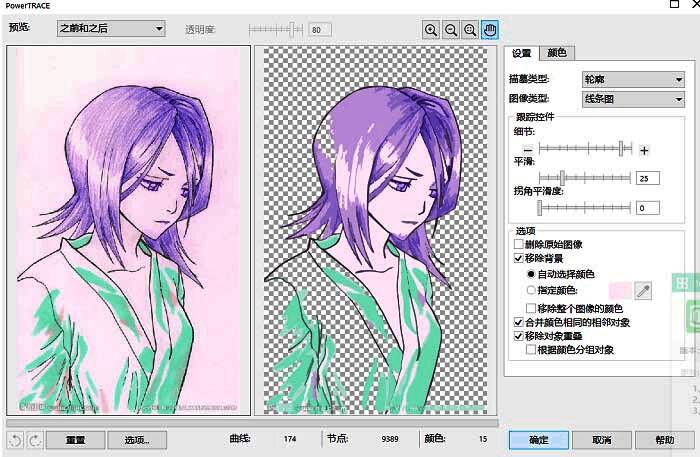Viewport: 700px width, 457px height.
Task: Open the 图像类型 dropdown
Action: 632,99
